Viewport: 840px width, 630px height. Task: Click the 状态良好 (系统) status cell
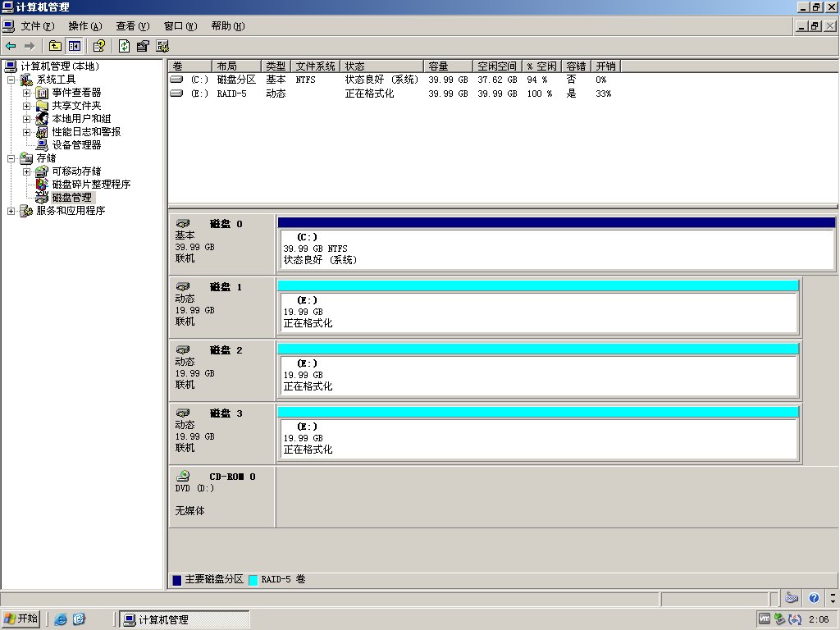381,80
